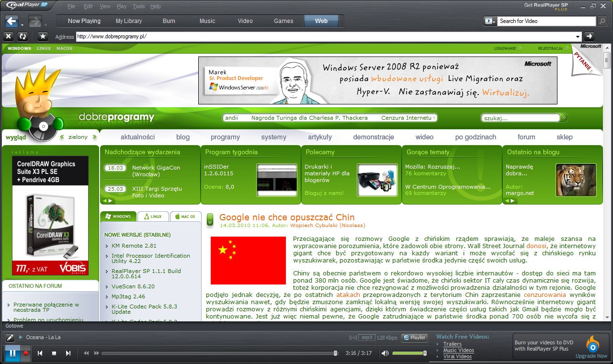
Task: Open the forum navigation item
Action: coord(526,137)
